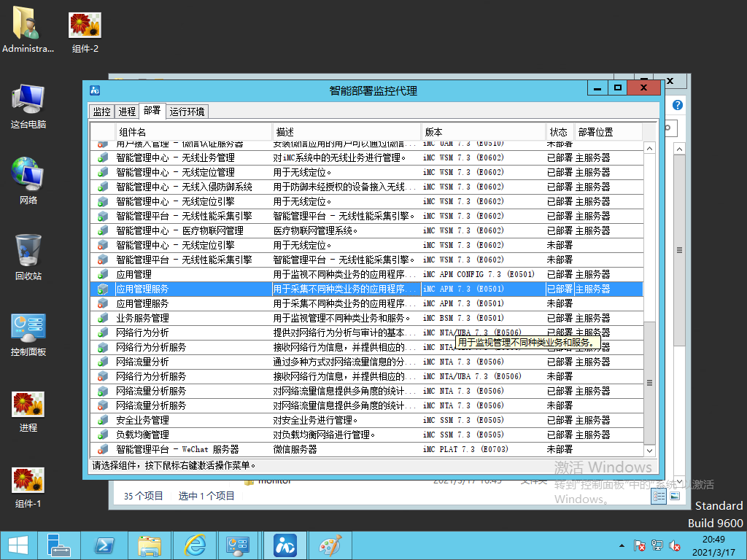Screen dimensions: 747x560
Task: Click version cell iMC PLAT 7.3 (E0703)
Action: (x=465, y=449)
